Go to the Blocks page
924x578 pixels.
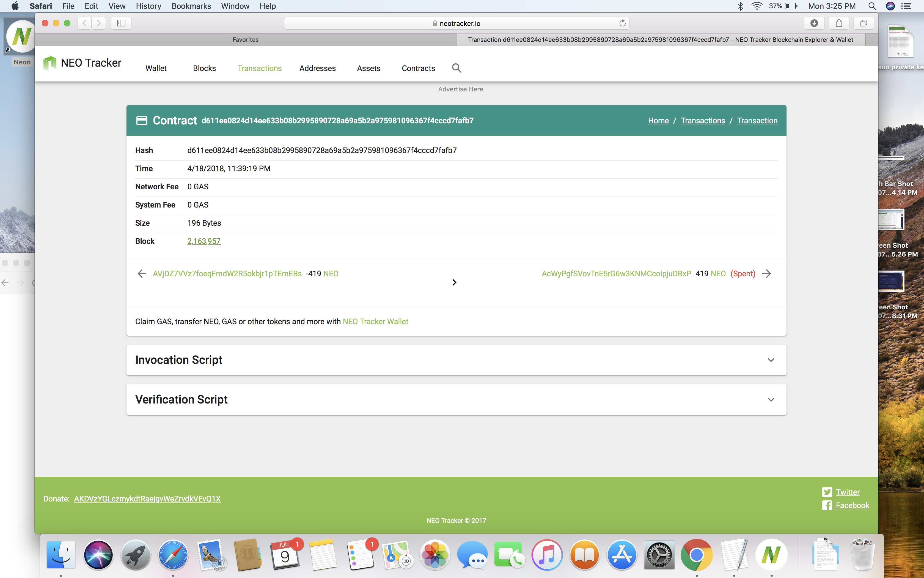click(x=204, y=69)
